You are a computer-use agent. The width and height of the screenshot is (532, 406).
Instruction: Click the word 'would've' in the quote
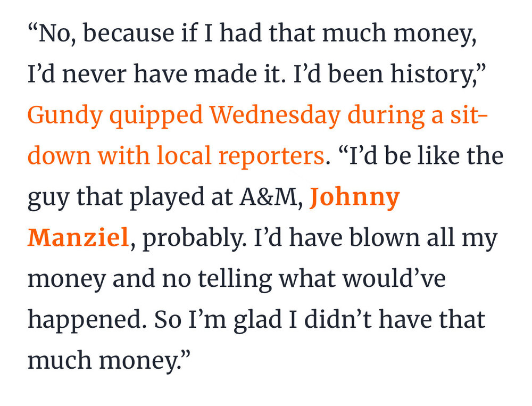coord(394,278)
